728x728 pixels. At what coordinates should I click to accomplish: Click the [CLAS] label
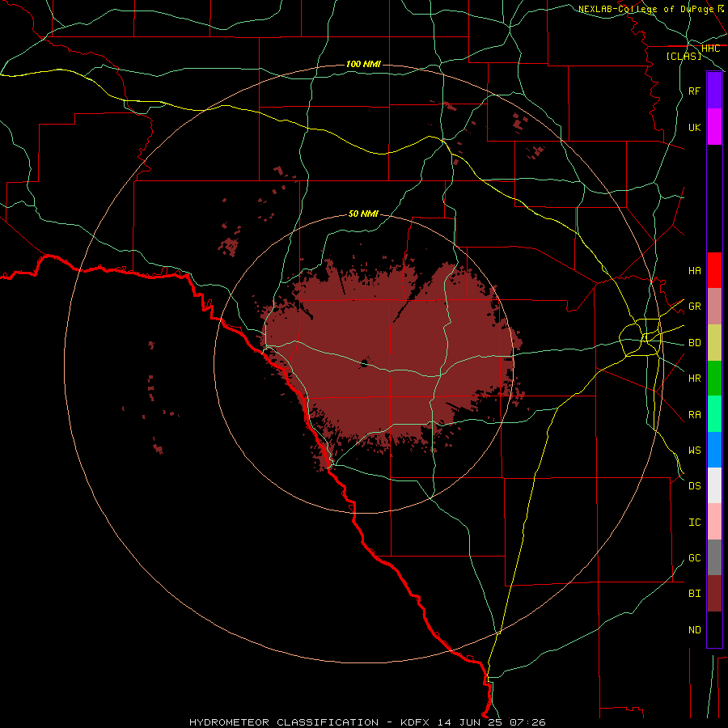click(x=684, y=56)
